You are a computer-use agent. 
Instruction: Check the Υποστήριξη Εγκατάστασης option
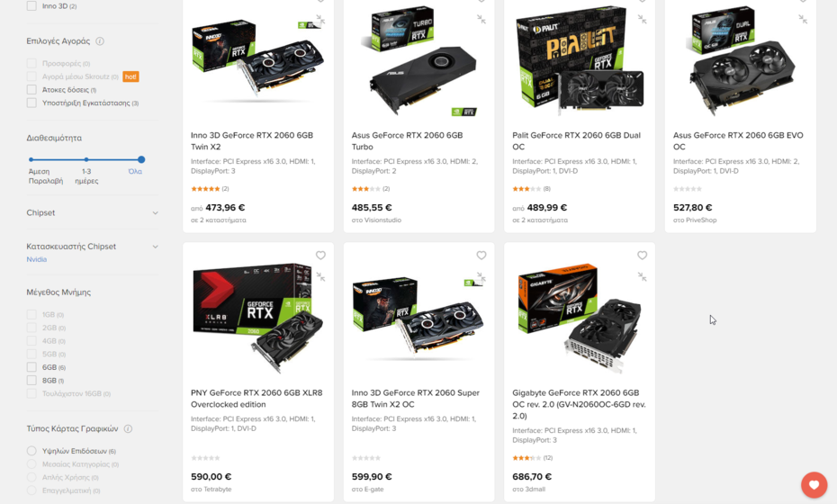point(31,103)
